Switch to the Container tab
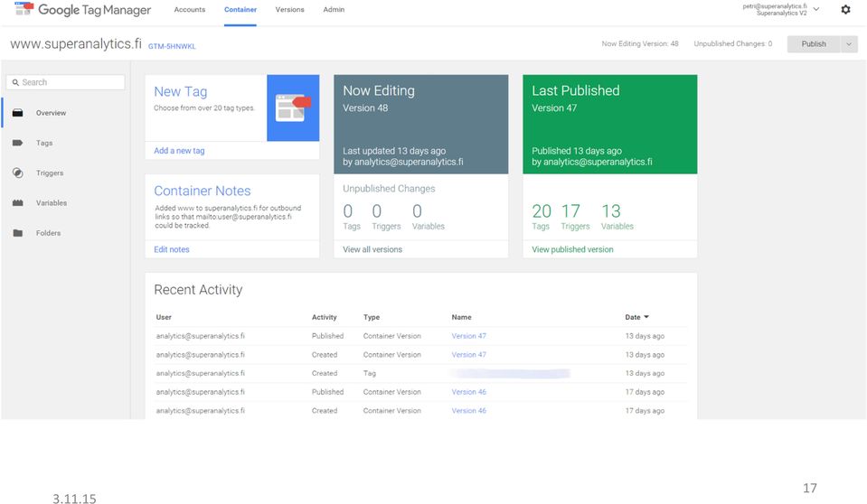The width and height of the screenshot is (867, 504). tap(240, 9)
